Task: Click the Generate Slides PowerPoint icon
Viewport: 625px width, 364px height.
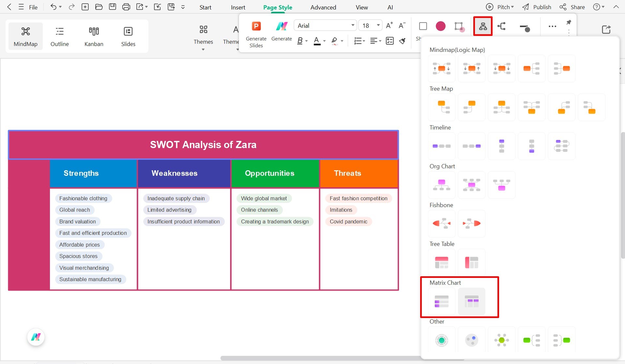Action: coord(256,26)
